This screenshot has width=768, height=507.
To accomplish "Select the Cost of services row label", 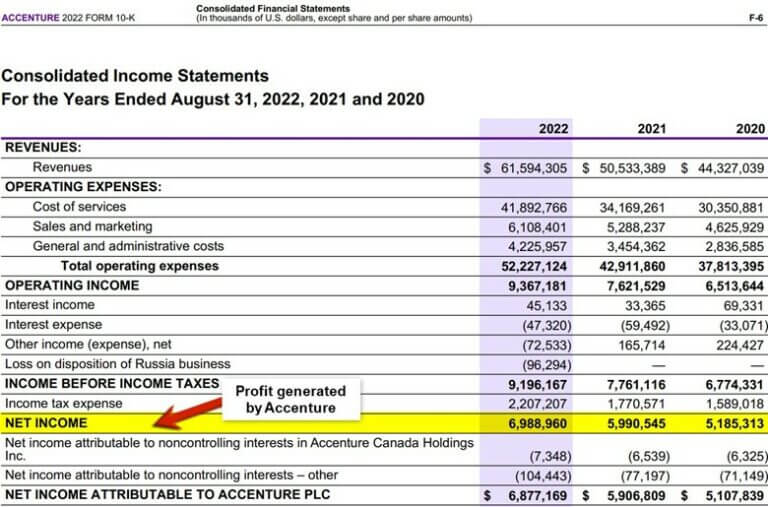I will [79, 207].
